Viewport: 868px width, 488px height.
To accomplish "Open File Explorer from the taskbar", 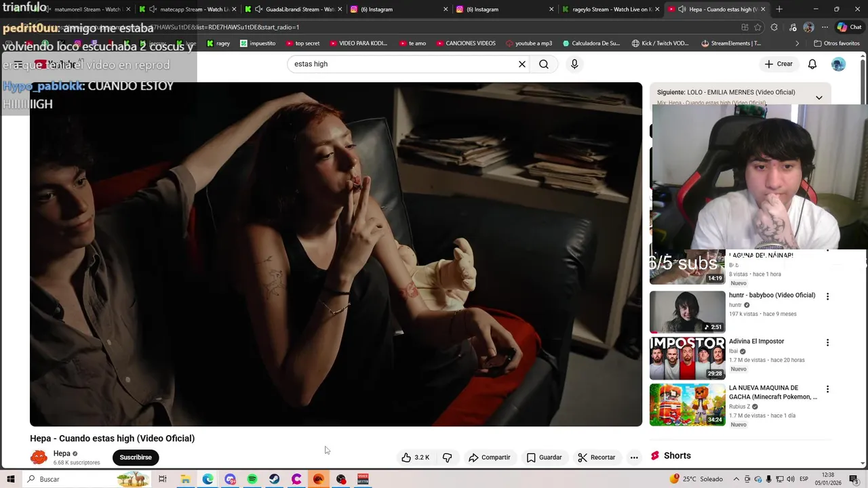I will pyautogui.click(x=185, y=479).
